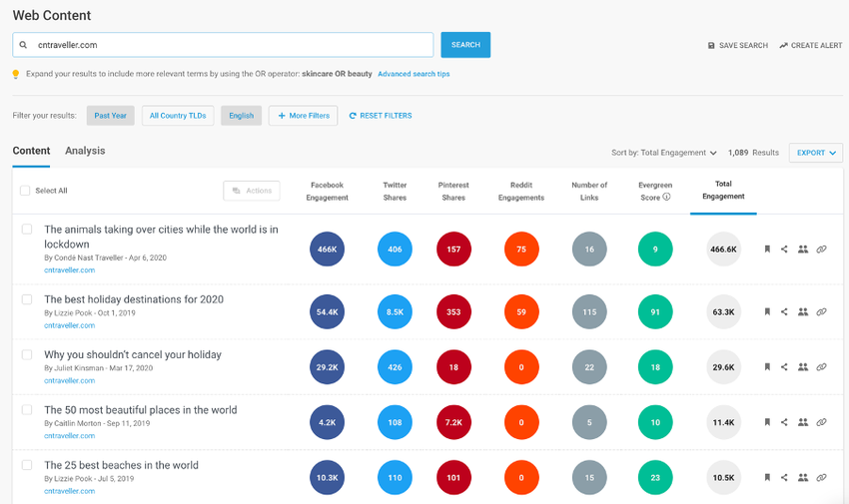Open Advanced search tips link
The height and width of the screenshot is (504, 849).
click(x=414, y=74)
